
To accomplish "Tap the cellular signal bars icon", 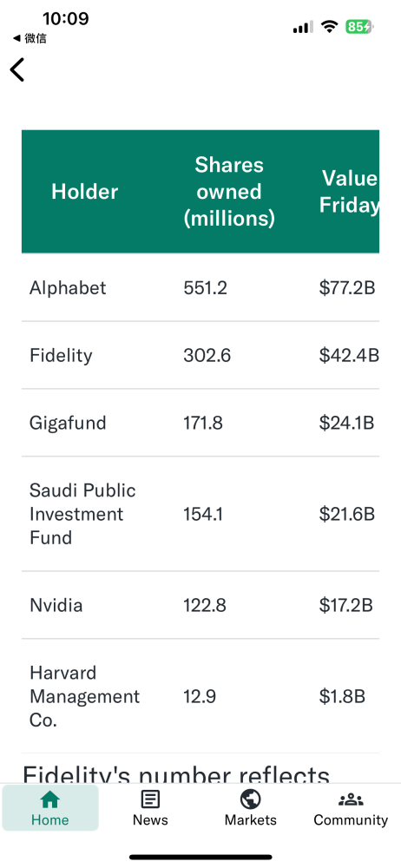I will [x=303, y=27].
